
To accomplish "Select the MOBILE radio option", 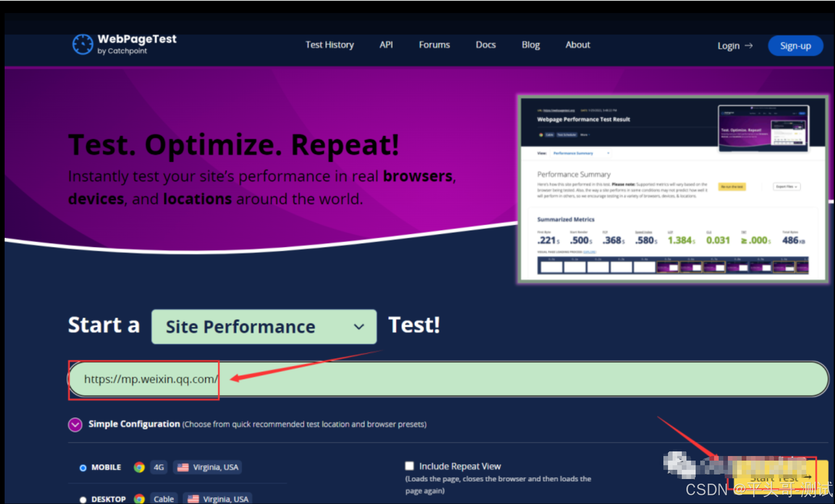I will (83, 468).
